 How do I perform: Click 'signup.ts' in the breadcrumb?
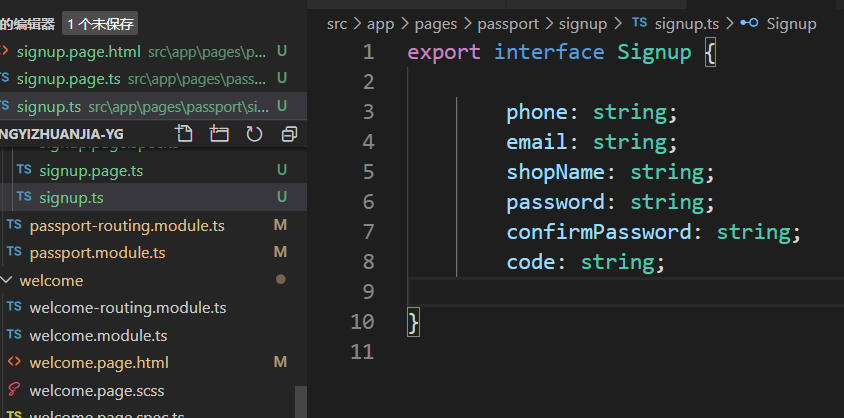point(687,24)
